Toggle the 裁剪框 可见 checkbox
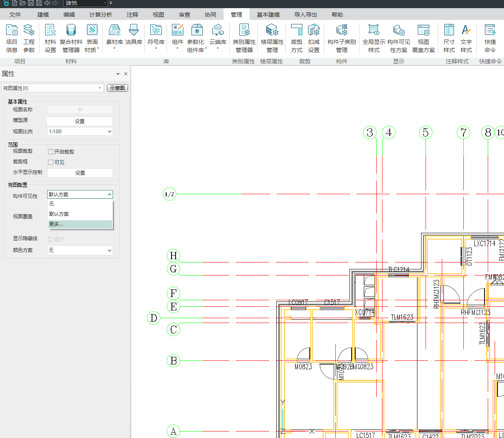The image size is (504, 438). point(51,163)
